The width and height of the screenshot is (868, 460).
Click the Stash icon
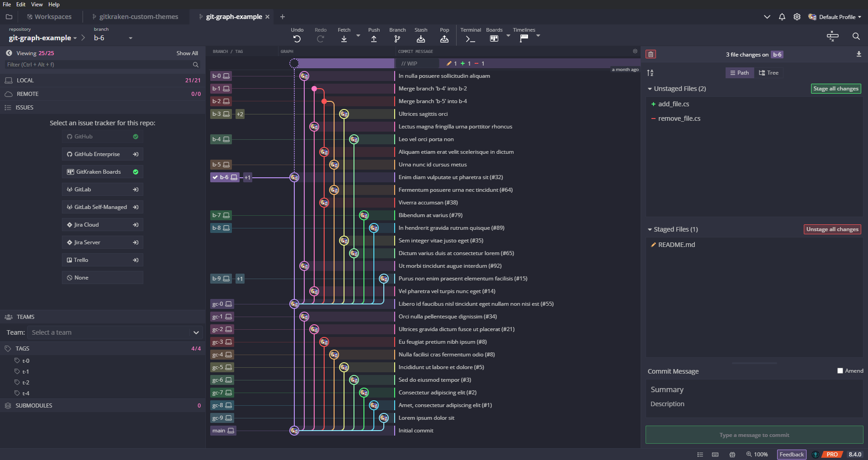click(421, 38)
